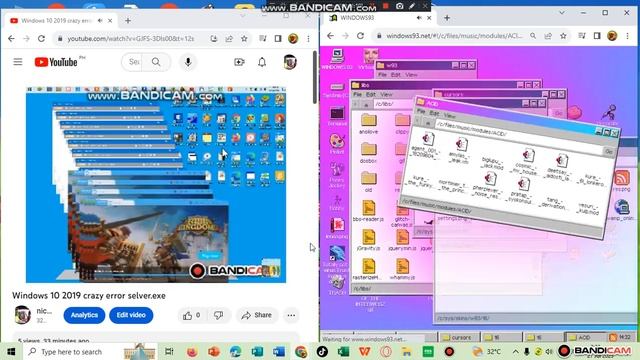Click the YouTube video player
The height and width of the screenshot is (360, 640).
click(x=156, y=184)
